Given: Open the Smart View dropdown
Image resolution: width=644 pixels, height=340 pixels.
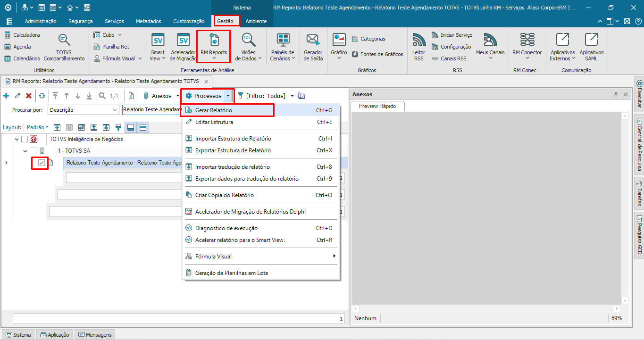Looking at the screenshot, I should [x=158, y=47].
